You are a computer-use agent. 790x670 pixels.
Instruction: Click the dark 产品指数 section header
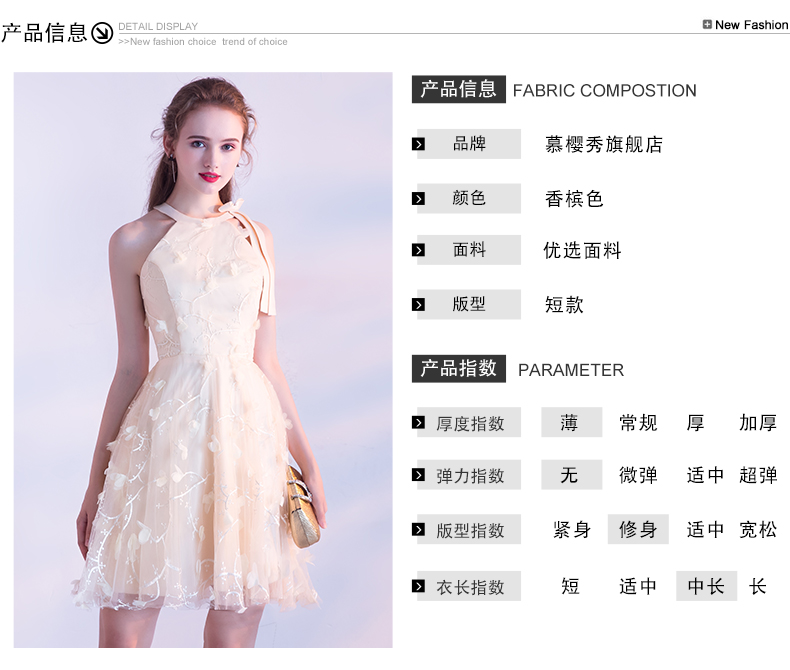pyautogui.click(x=458, y=369)
